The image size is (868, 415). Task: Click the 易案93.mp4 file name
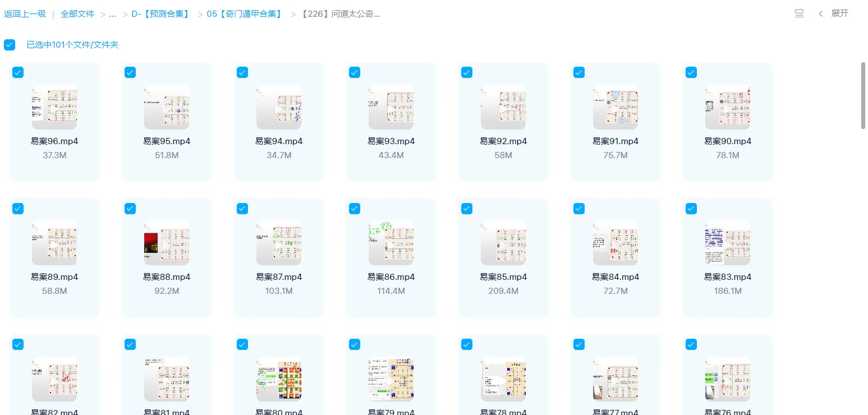(391, 141)
